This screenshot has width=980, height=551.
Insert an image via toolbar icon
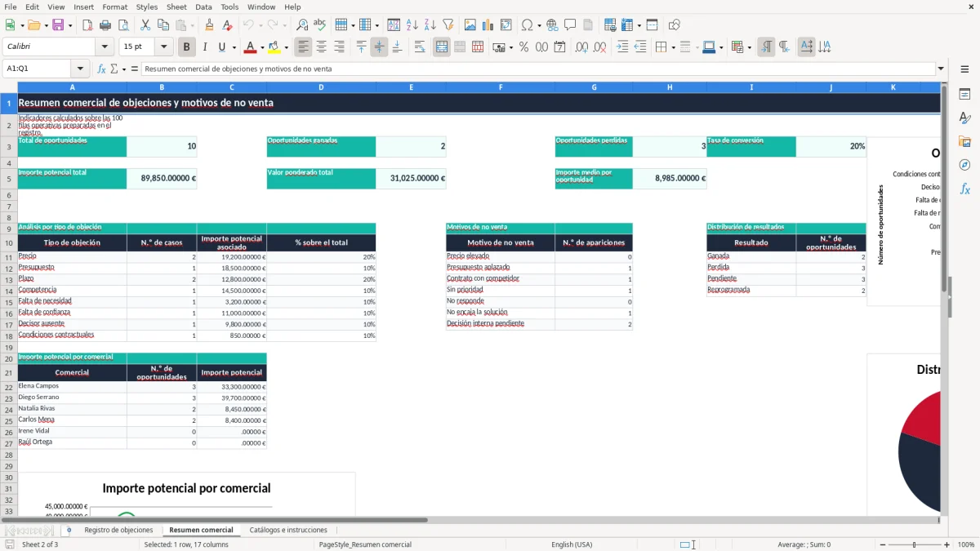tap(471, 25)
